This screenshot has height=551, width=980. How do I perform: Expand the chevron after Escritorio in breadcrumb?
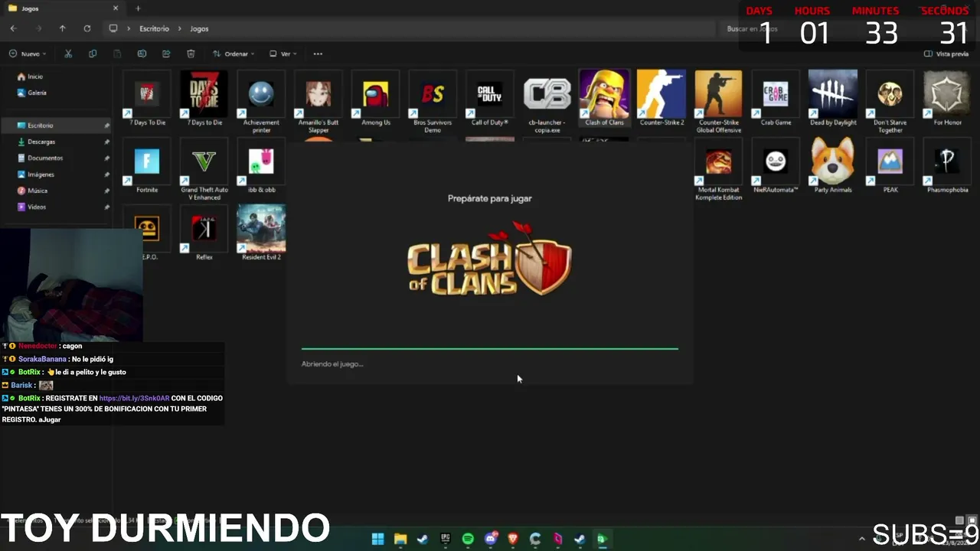(181, 28)
